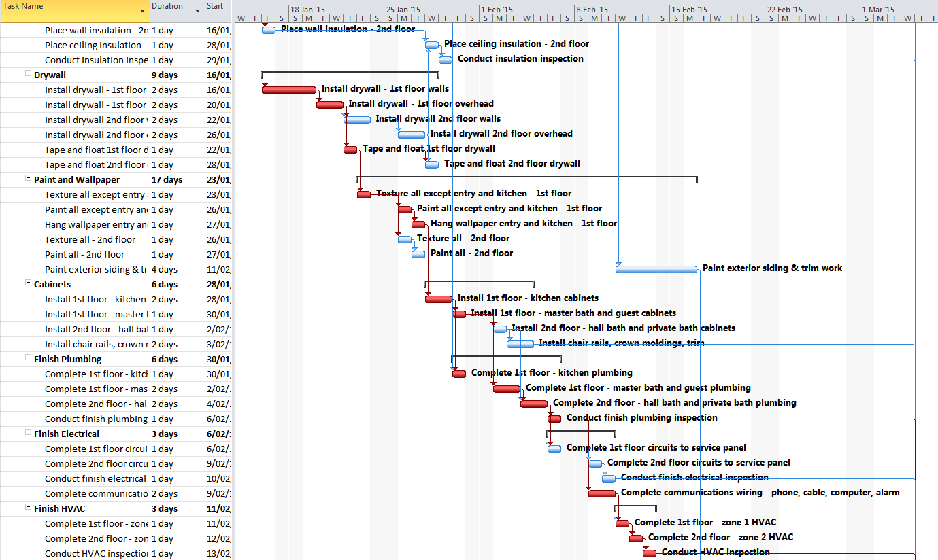Open the Duration column filter dropdown
Viewport: 938px width, 560px height.
[197, 11]
